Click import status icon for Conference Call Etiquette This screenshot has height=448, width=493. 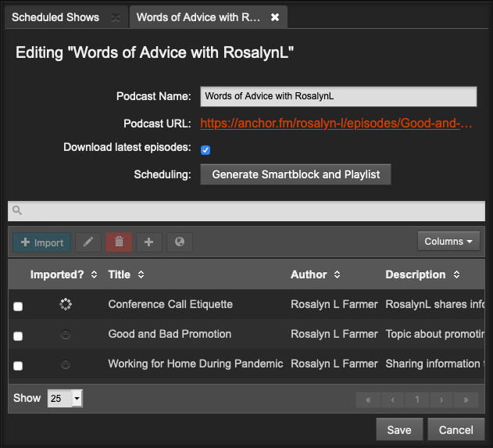tap(66, 305)
